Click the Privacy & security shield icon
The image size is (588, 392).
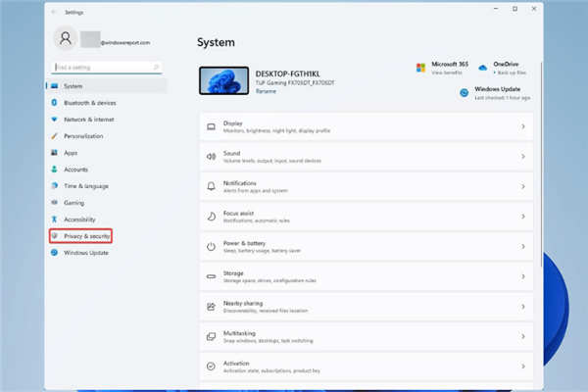click(55, 235)
